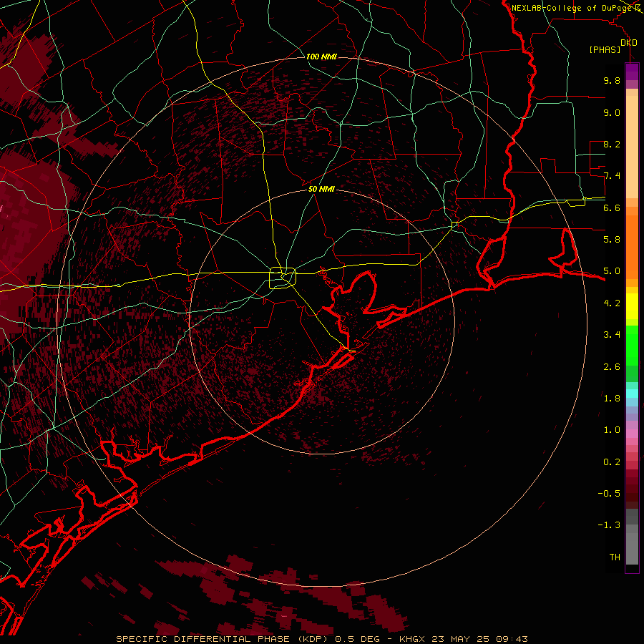Click the 4.2 value on the color scale
Image resolution: width=644 pixels, height=644 pixels.
pos(612,303)
